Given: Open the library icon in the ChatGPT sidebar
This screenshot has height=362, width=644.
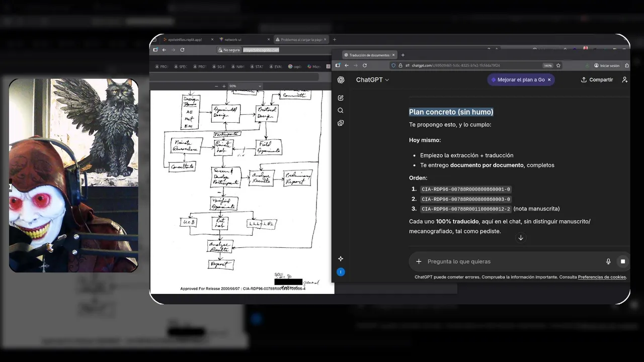Looking at the screenshot, I should tap(341, 123).
